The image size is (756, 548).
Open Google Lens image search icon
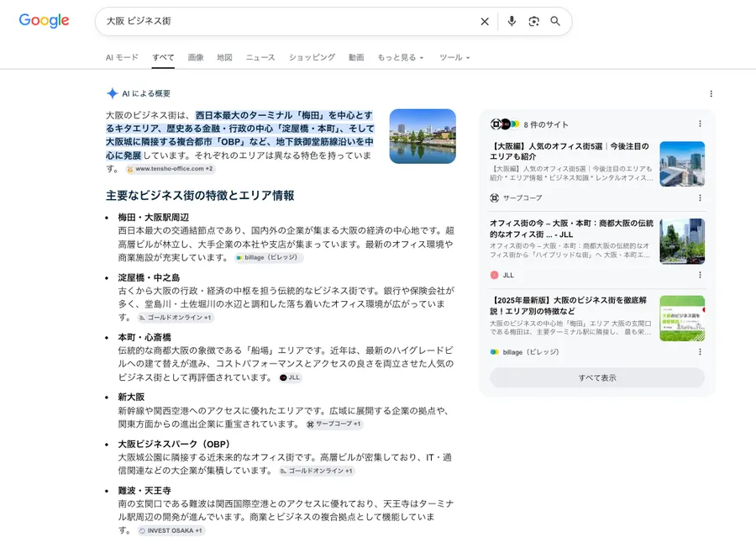click(533, 21)
